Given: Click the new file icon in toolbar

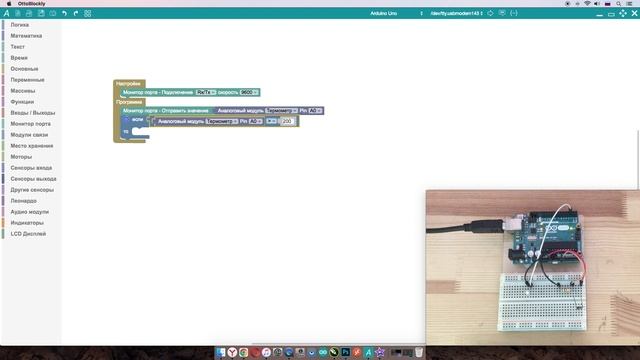Looking at the screenshot, I should (18, 13).
